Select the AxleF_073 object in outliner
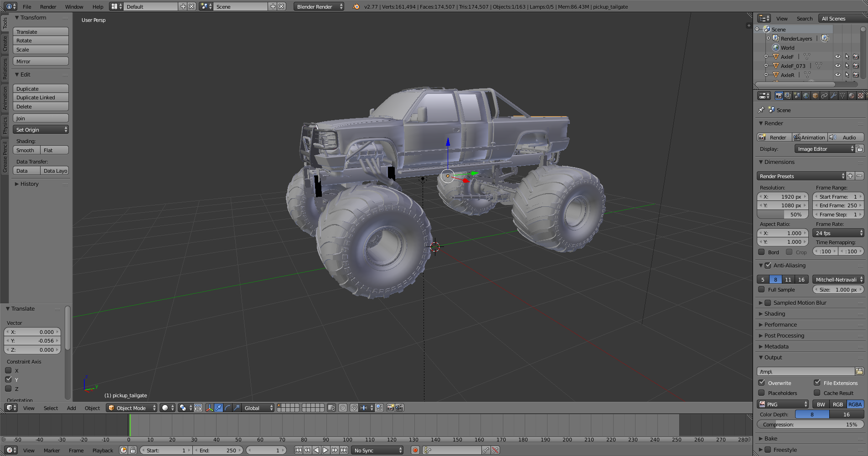The image size is (868, 456). point(793,66)
